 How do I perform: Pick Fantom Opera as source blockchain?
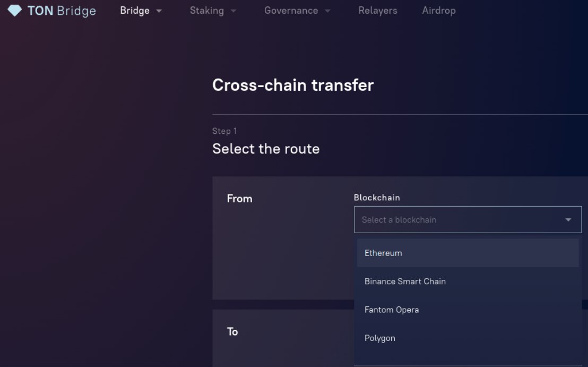pyautogui.click(x=392, y=310)
